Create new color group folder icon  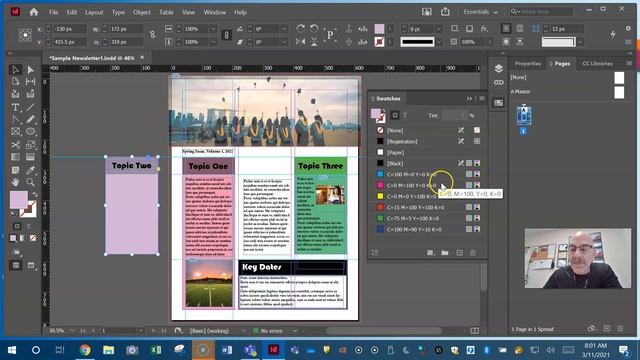point(444,253)
